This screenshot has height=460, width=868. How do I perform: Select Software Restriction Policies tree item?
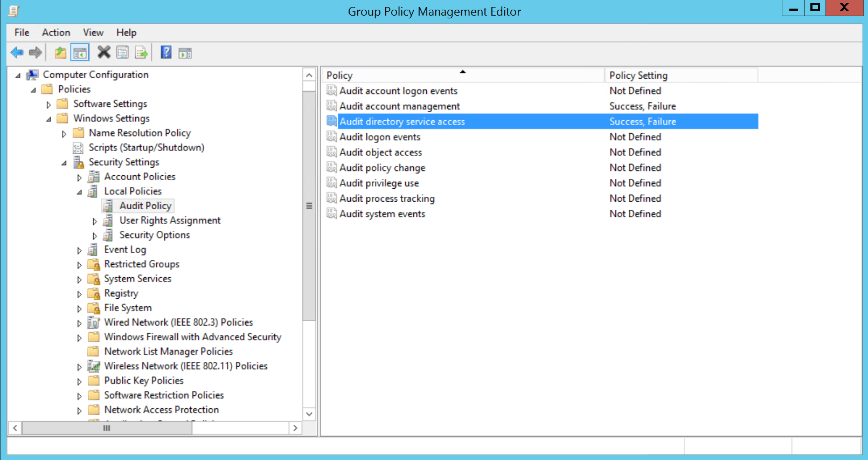[x=164, y=395]
